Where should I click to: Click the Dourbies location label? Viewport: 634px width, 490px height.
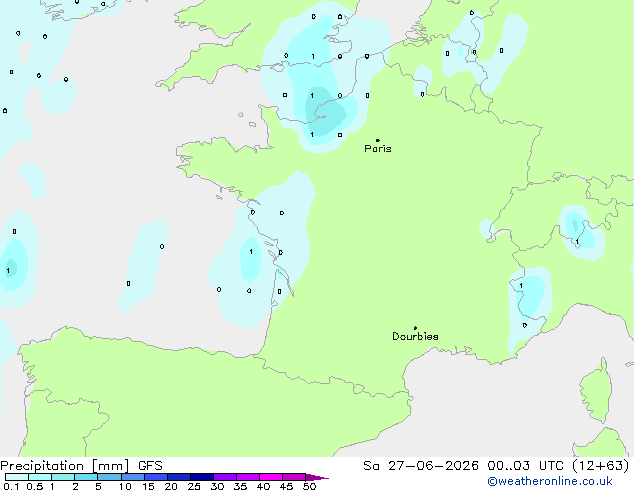[415, 336]
